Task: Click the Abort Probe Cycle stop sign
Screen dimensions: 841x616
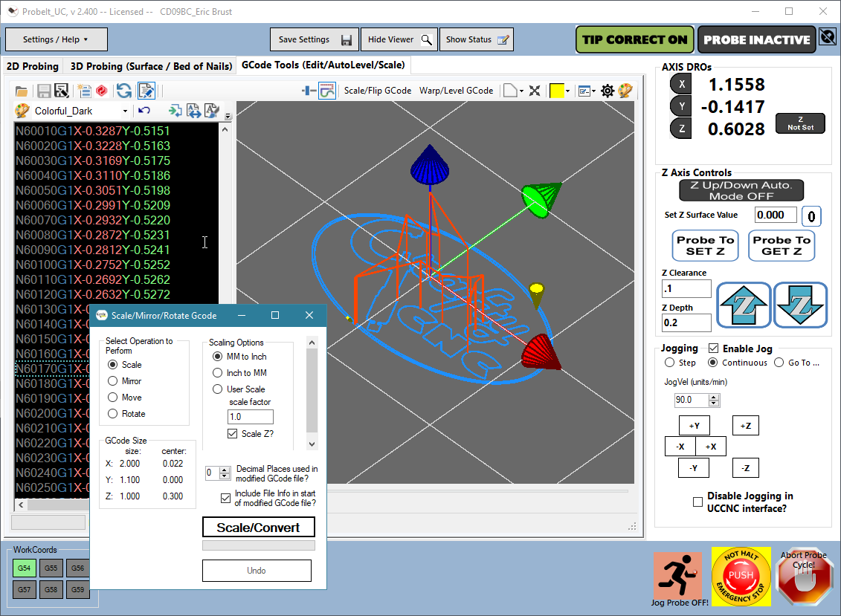Action: click(x=805, y=577)
